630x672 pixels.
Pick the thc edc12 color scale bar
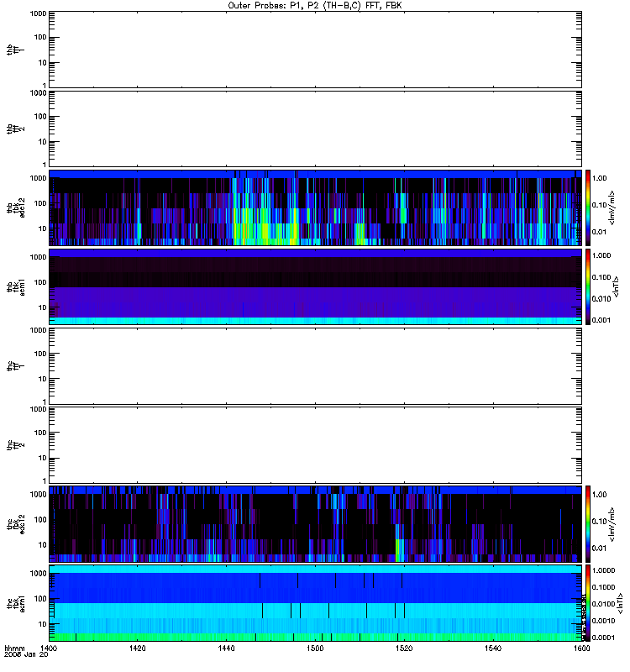[588, 524]
